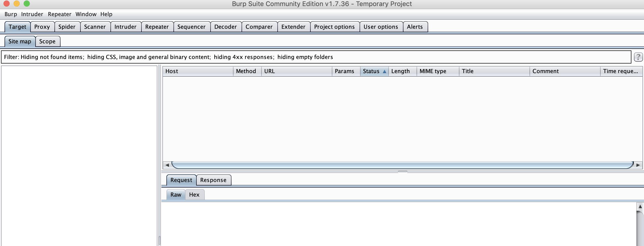This screenshot has height=246, width=644.
Task: Go to the Extender tab
Action: [x=294, y=27]
